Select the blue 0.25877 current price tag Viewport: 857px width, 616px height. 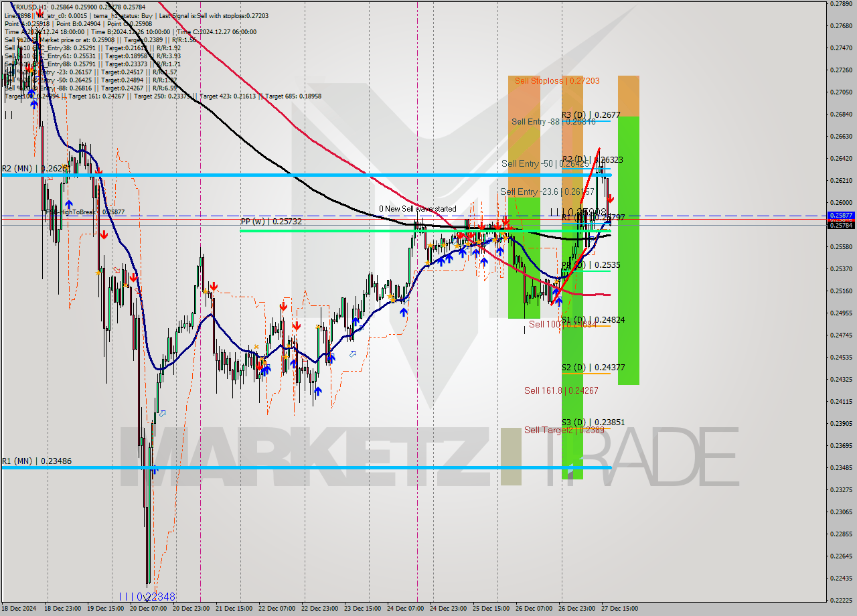[x=842, y=216]
